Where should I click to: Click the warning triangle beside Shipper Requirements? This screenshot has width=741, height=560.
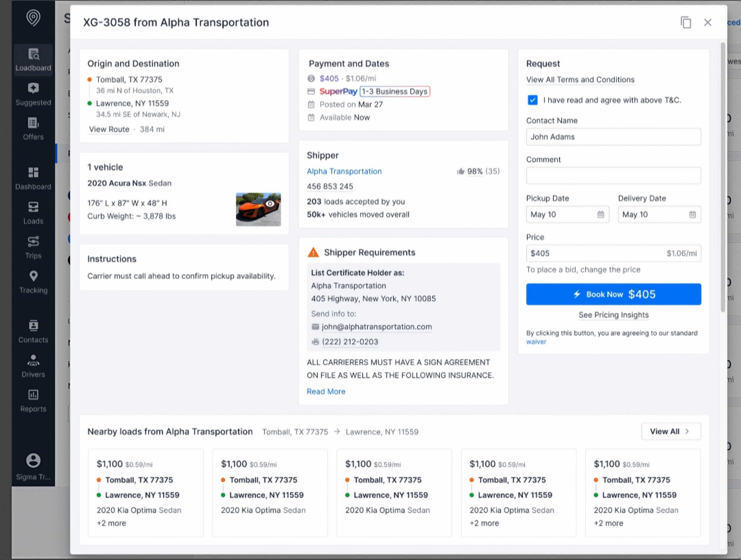pos(313,252)
